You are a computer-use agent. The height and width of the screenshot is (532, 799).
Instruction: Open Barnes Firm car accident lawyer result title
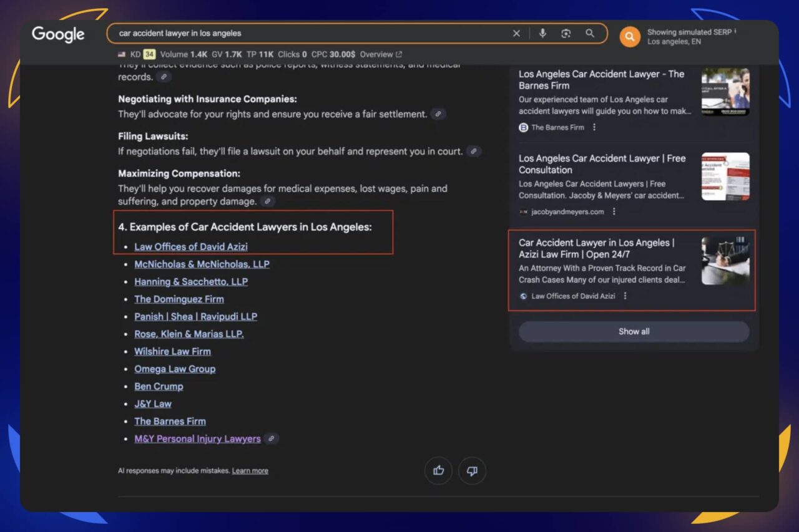(x=602, y=79)
